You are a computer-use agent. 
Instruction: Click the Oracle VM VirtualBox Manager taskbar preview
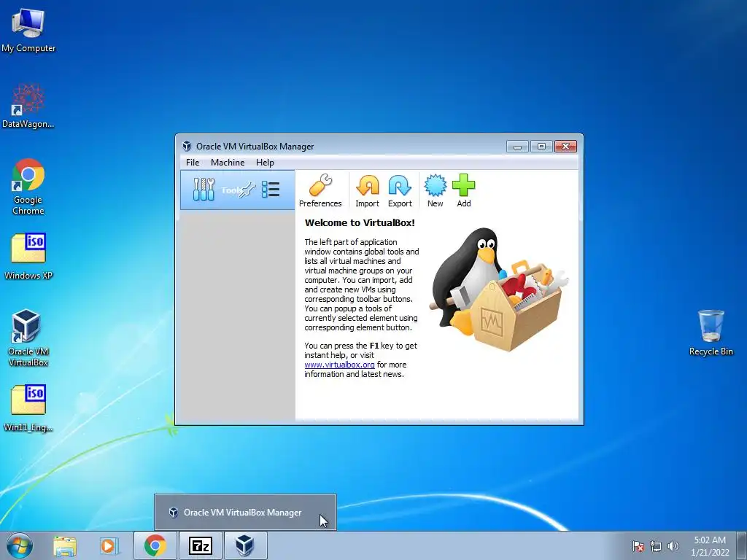coord(245,513)
